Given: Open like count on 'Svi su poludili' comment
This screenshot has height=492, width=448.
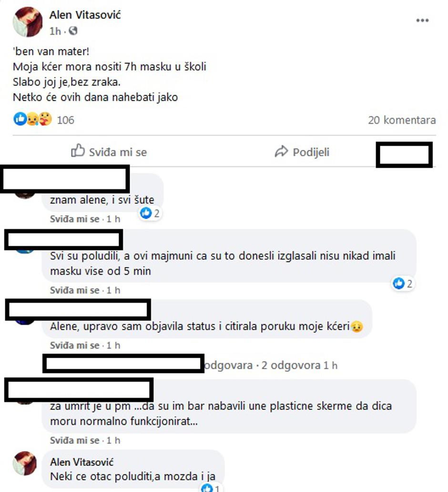Looking at the screenshot, I should (402, 284).
